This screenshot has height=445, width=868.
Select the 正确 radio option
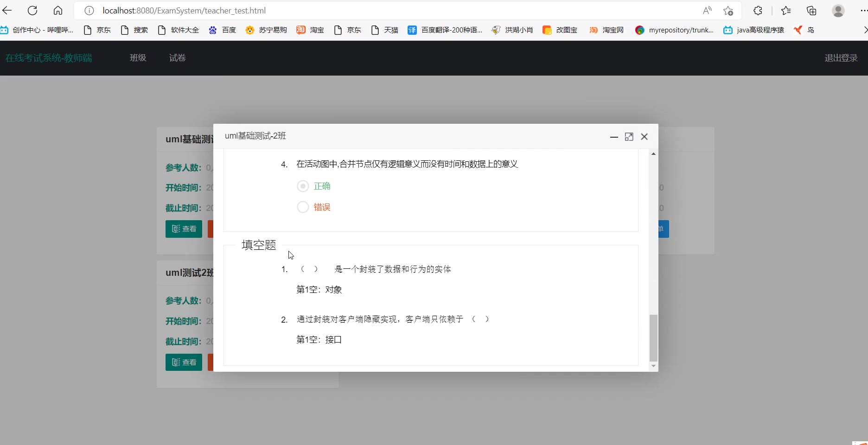point(303,186)
